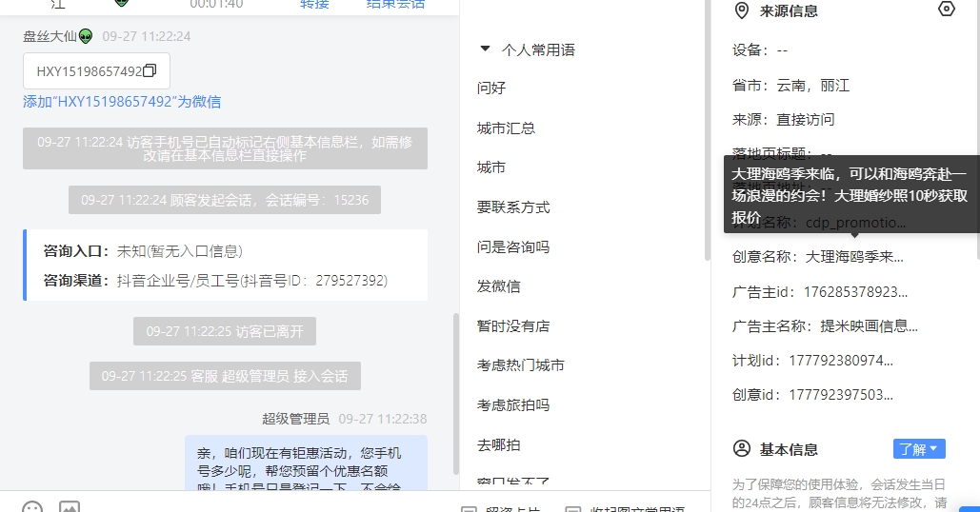
Task: Click the 基本信息 section heading
Action: 789,449
